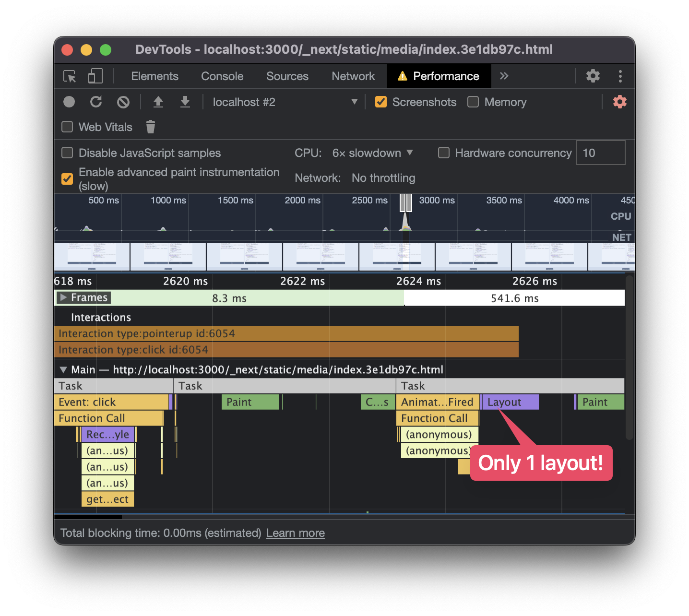This screenshot has width=689, height=616.
Task: Start recording with the record button
Action: (69, 102)
